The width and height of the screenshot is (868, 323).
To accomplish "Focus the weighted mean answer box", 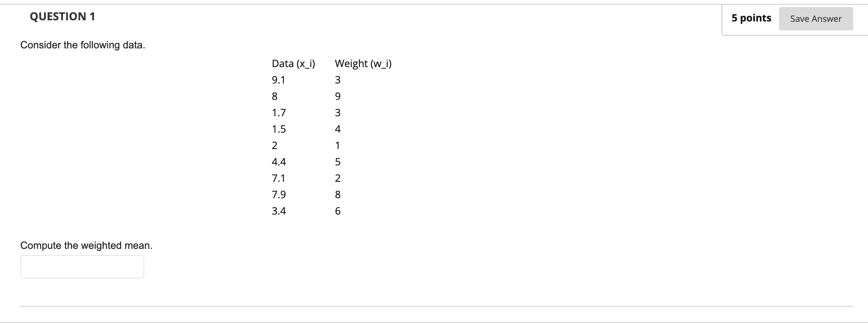I will 82,267.
